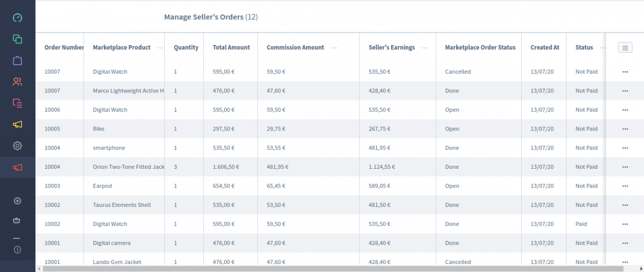Open the grid column settings list button
This screenshot has width=644, height=272.
(625, 48)
